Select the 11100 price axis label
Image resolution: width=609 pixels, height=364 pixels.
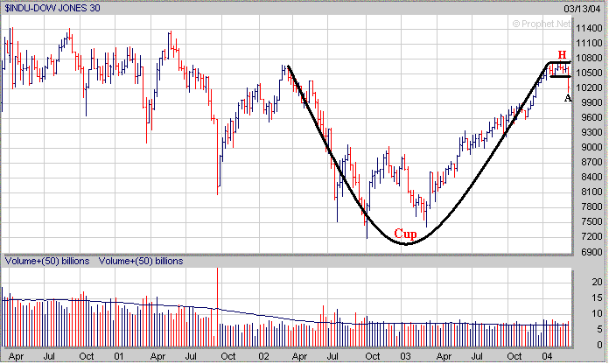[x=589, y=43]
